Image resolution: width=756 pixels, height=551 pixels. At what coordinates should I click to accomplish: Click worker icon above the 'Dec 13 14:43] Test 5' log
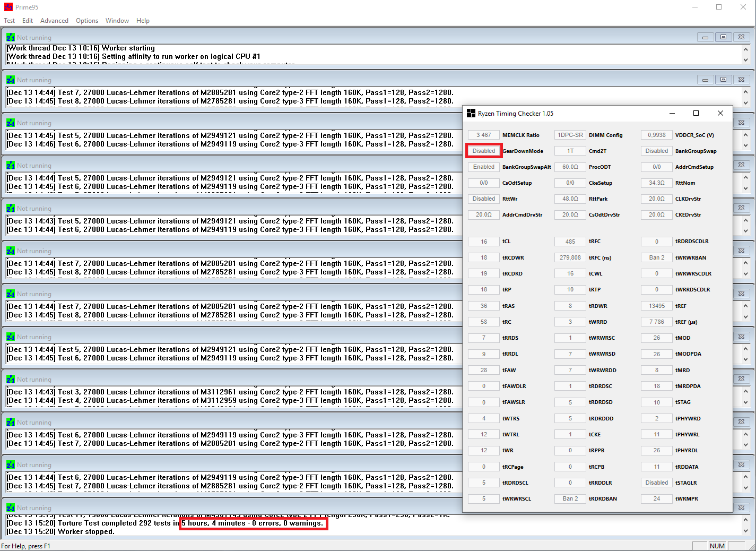(11, 208)
